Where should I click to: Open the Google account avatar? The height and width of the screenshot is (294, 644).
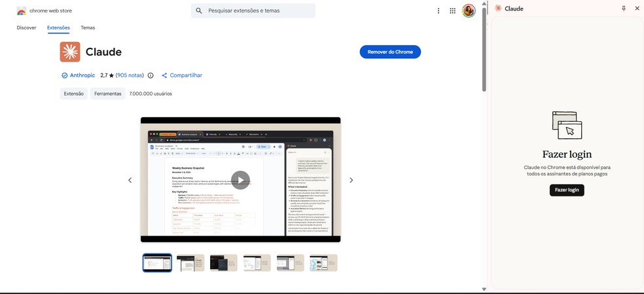pyautogui.click(x=469, y=10)
